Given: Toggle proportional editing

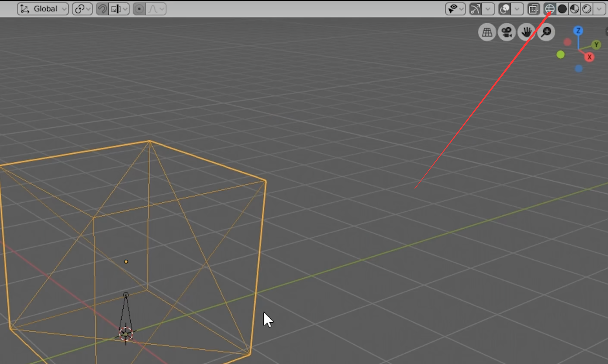Looking at the screenshot, I should click(139, 9).
